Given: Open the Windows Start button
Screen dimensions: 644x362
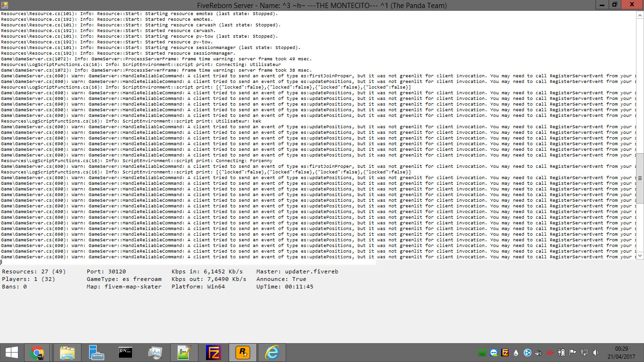Looking at the screenshot, I should pyautogui.click(x=12, y=353).
